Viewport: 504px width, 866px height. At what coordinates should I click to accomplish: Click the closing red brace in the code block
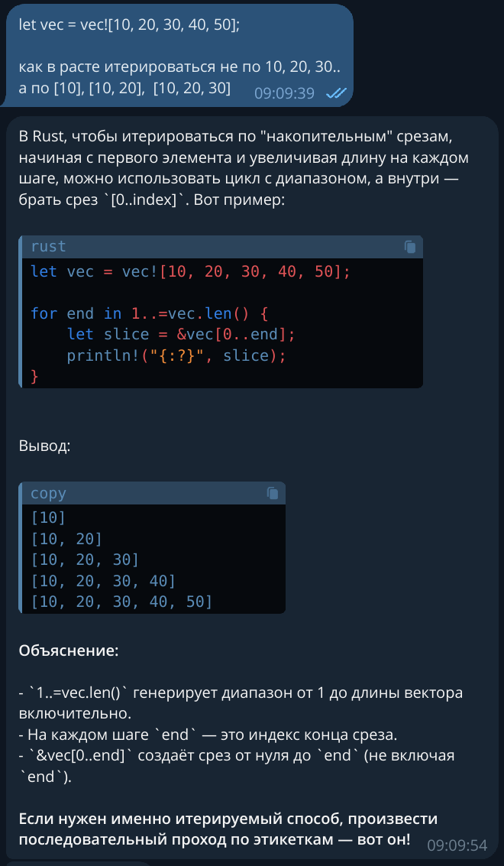click(35, 376)
